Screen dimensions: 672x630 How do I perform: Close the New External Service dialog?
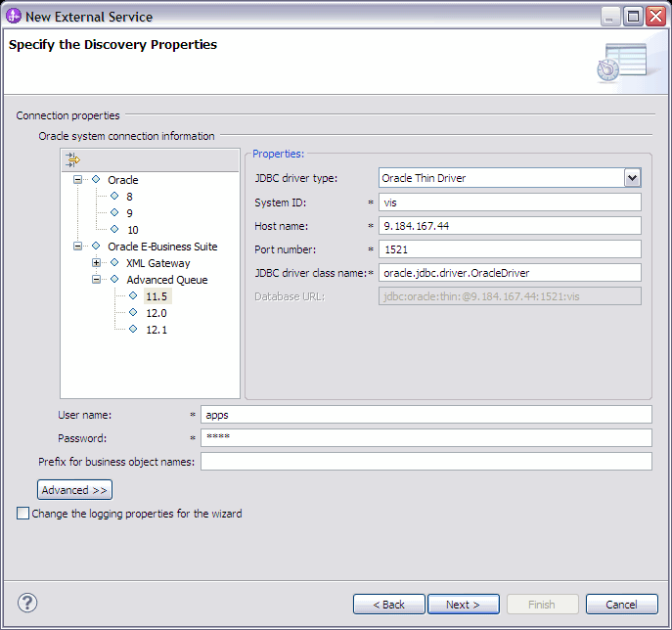[x=656, y=17]
